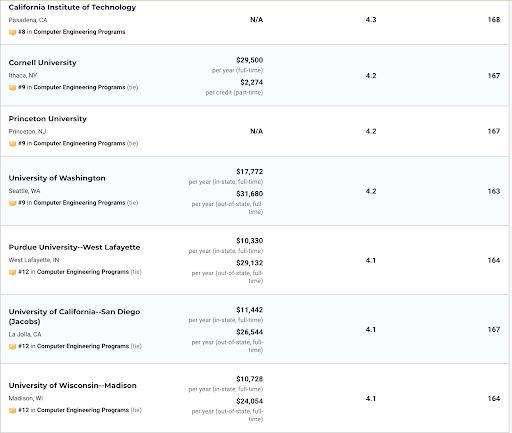Open the Princeton University school page
Image resolution: width=512 pixels, height=433 pixels.
pos(48,119)
